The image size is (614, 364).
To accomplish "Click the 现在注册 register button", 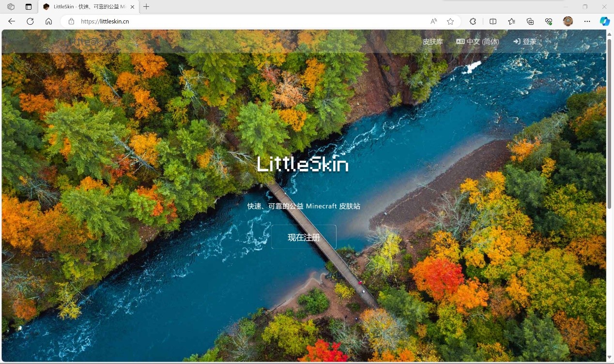I will (x=304, y=237).
